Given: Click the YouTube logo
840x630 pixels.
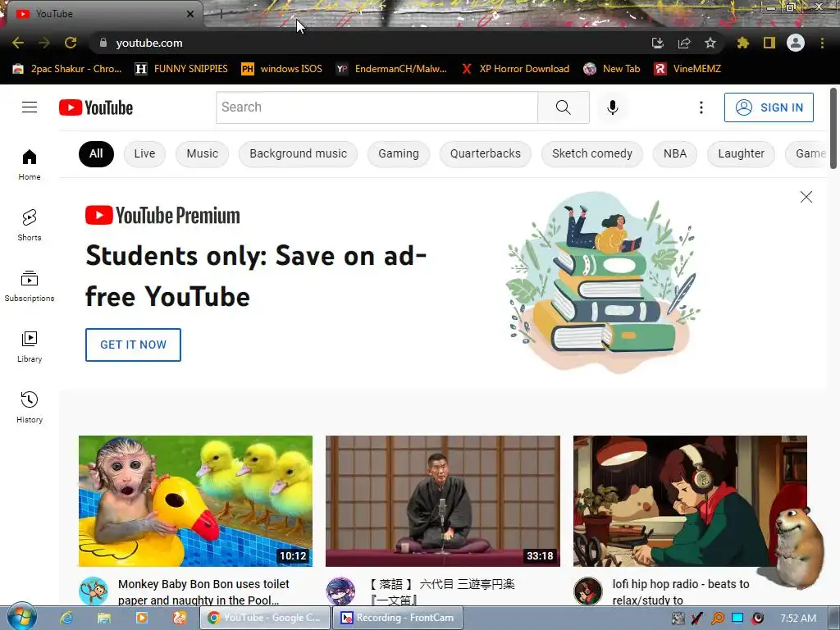Looking at the screenshot, I should coord(96,107).
